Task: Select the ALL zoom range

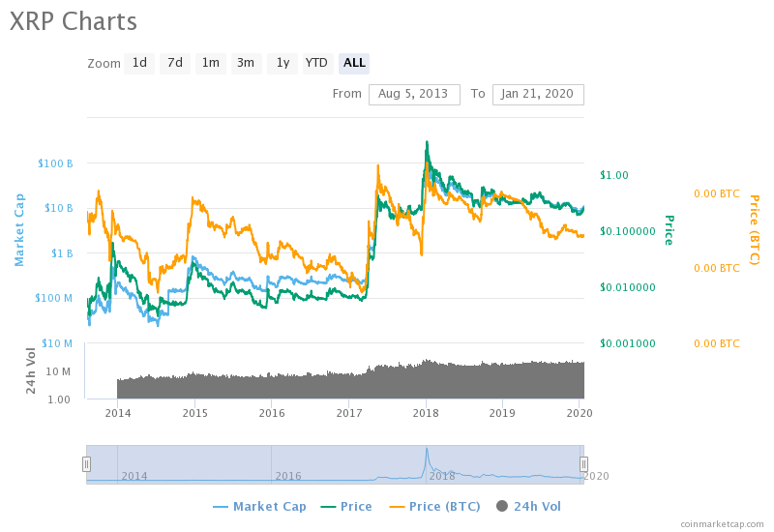Action: tap(354, 63)
